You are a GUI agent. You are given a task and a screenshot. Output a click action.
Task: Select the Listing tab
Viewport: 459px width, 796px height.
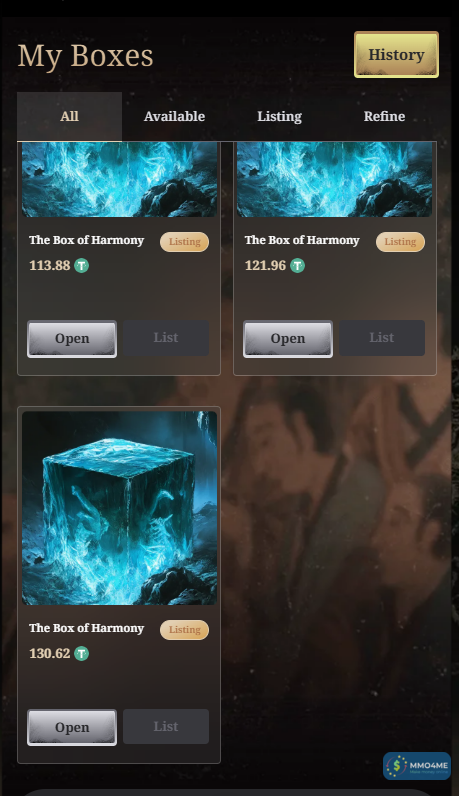click(279, 116)
